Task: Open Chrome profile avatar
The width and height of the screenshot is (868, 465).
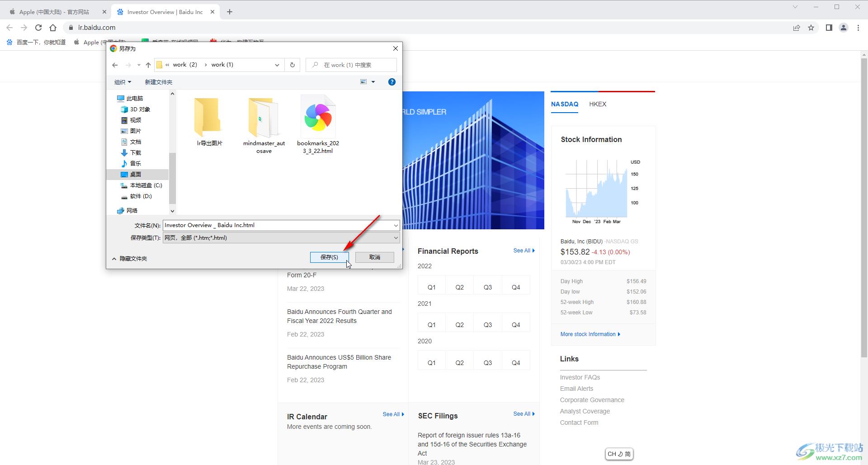Action: pyautogui.click(x=844, y=28)
